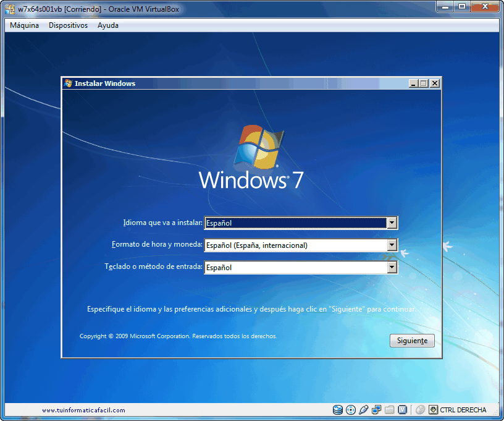Expand the Formato de hora y moneda dropdown
Viewport: 504px width, 421px height.
pos(392,245)
